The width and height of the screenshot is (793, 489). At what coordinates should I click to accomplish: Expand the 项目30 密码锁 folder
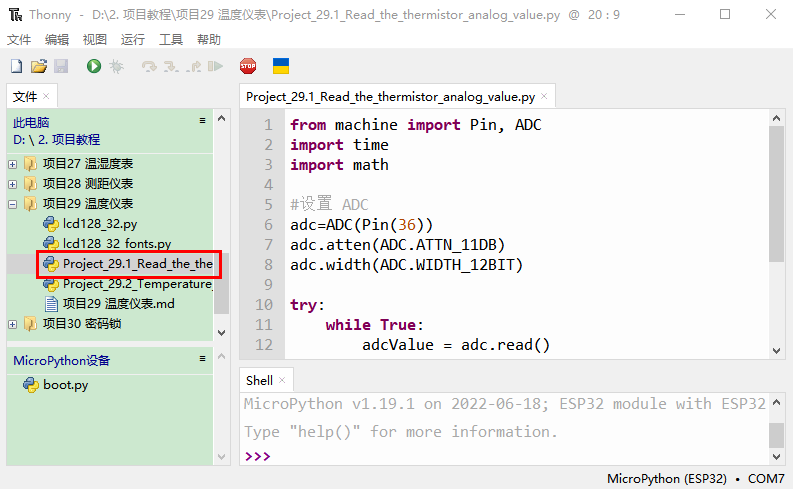pos(12,324)
